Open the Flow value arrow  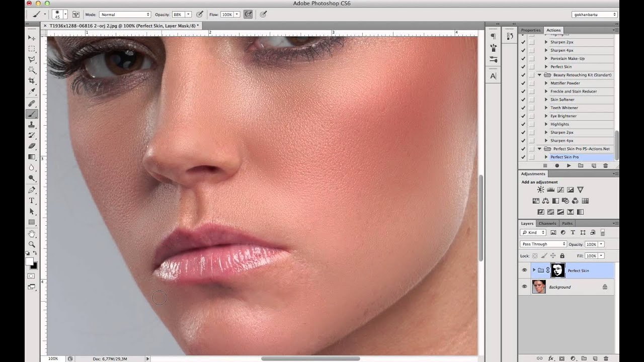(x=236, y=15)
